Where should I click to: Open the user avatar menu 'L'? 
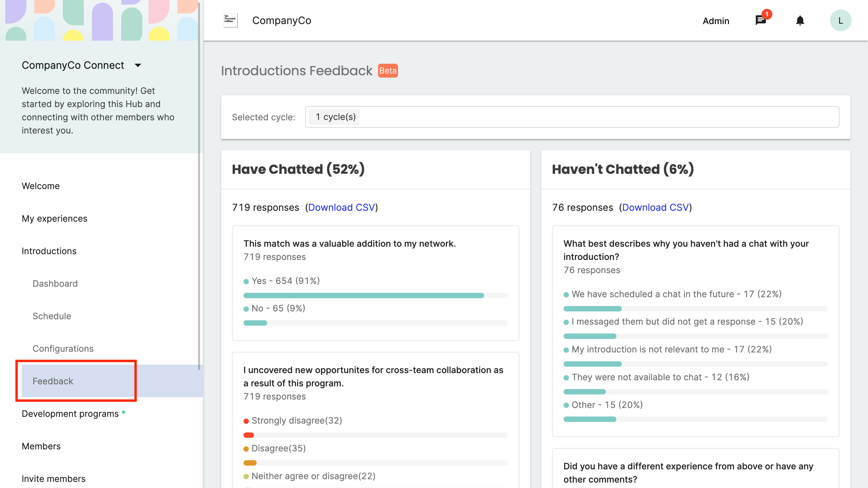pos(841,21)
